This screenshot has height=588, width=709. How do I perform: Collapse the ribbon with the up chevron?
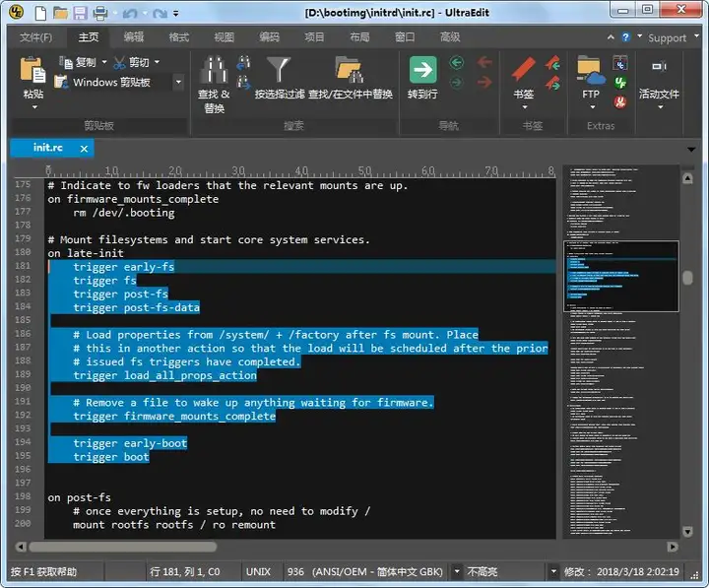611,37
